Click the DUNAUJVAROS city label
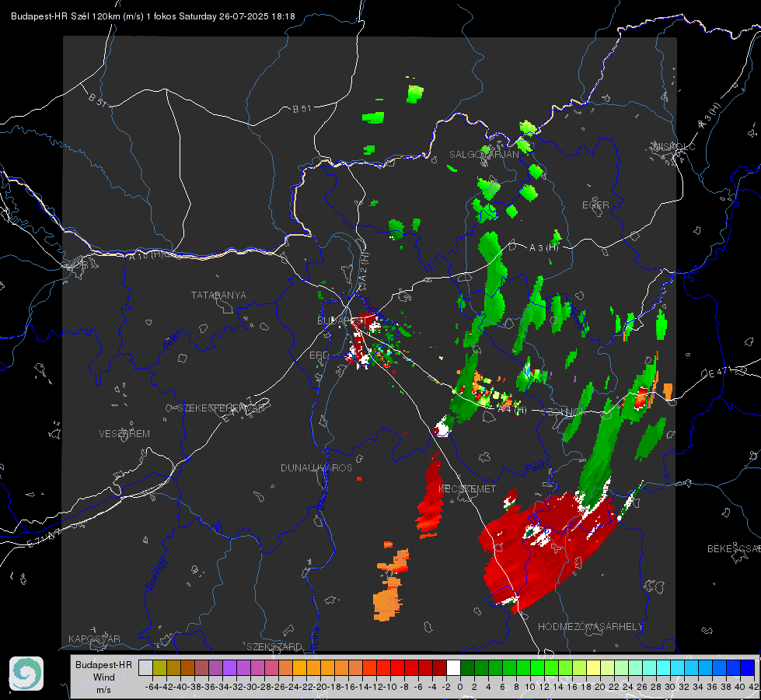Image resolution: width=761 pixels, height=700 pixels. 316,467
